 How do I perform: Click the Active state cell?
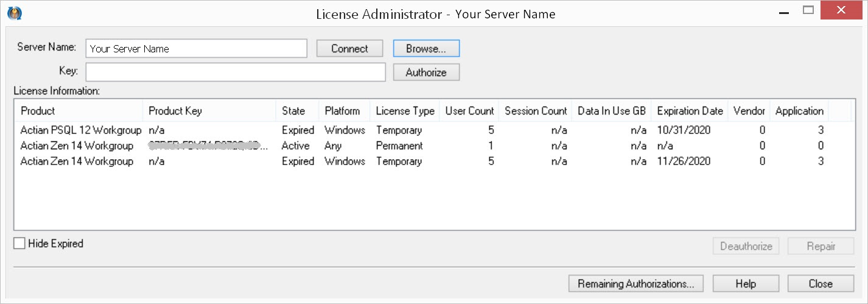coord(296,146)
